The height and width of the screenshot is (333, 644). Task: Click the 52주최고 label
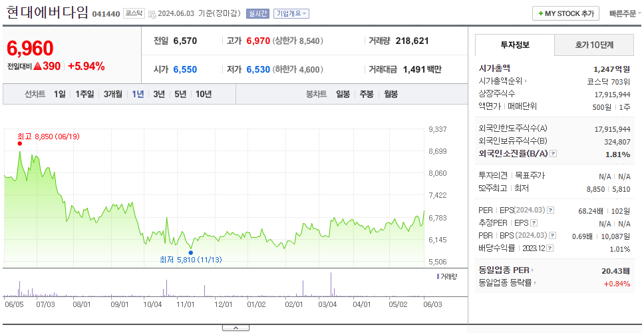coord(493,188)
